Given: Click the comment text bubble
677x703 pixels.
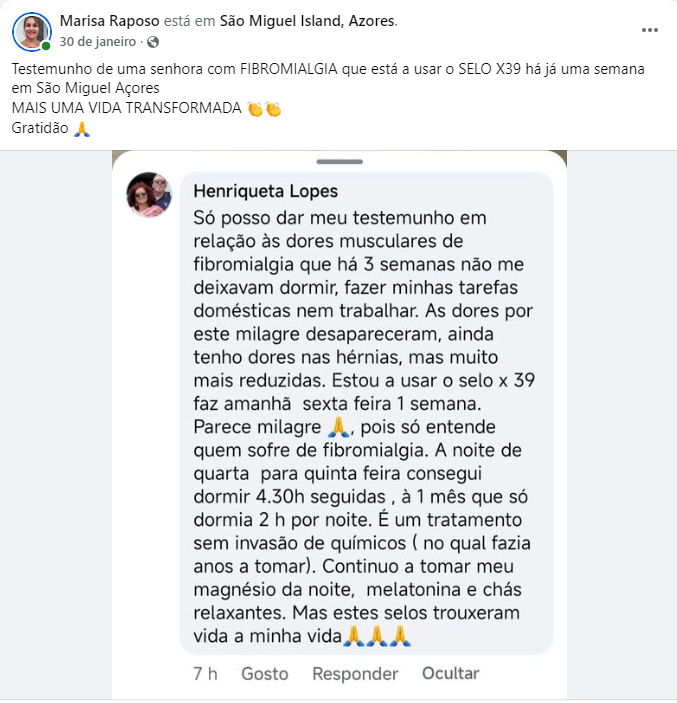Looking at the screenshot, I should tap(366, 413).
